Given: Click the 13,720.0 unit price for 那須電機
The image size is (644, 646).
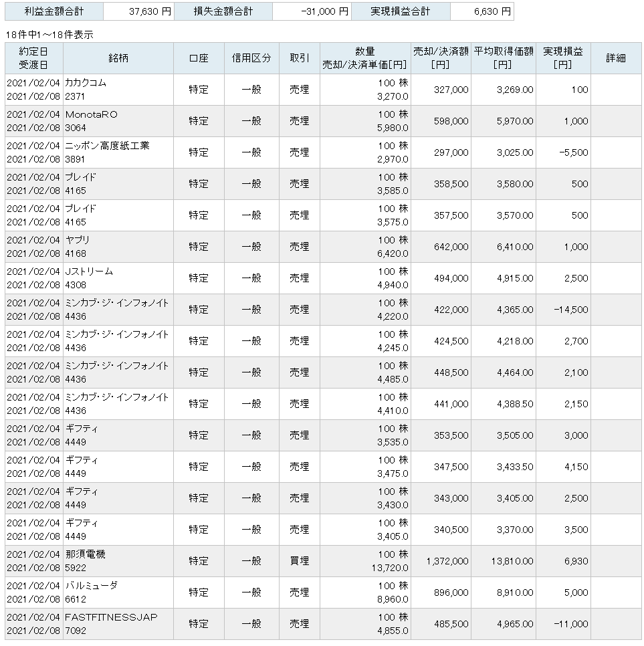Looking at the screenshot, I should pos(390,568).
